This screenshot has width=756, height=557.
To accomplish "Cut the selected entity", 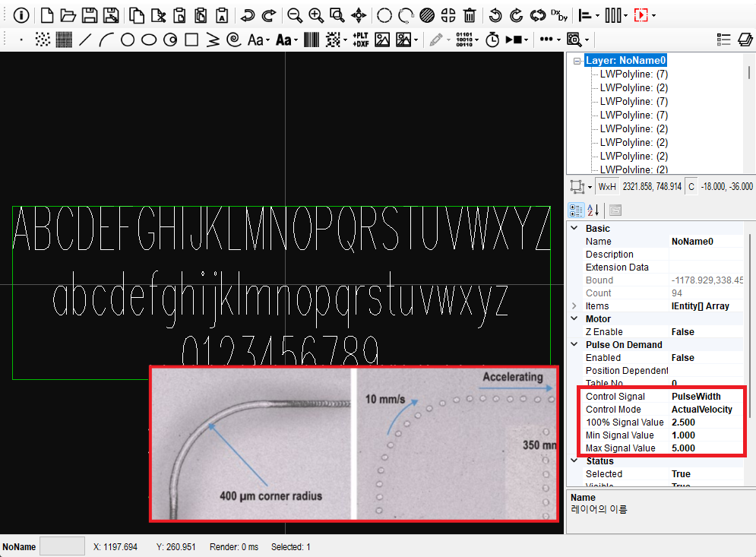I will (x=158, y=15).
